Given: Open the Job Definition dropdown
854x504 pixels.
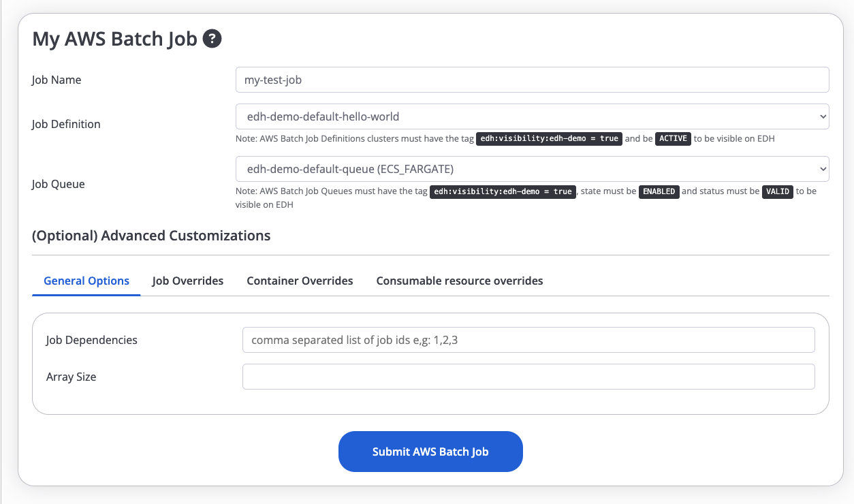Looking at the screenshot, I should (x=532, y=116).
